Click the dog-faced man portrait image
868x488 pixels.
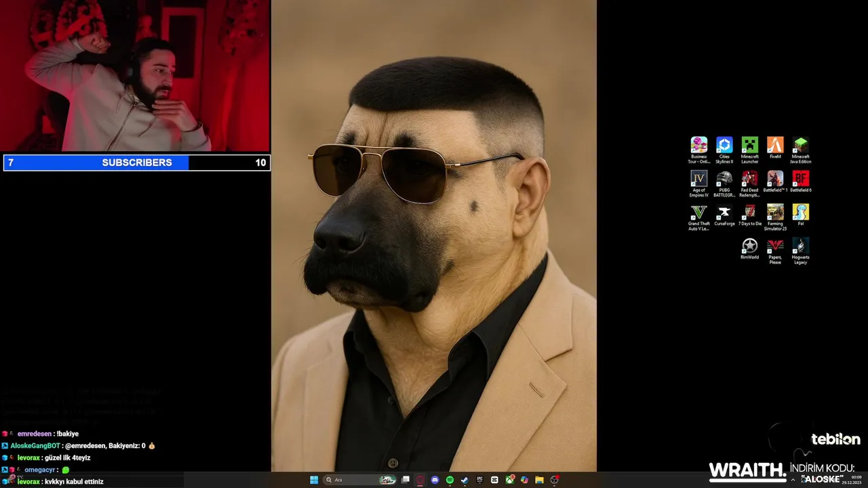tap(434, 235)
